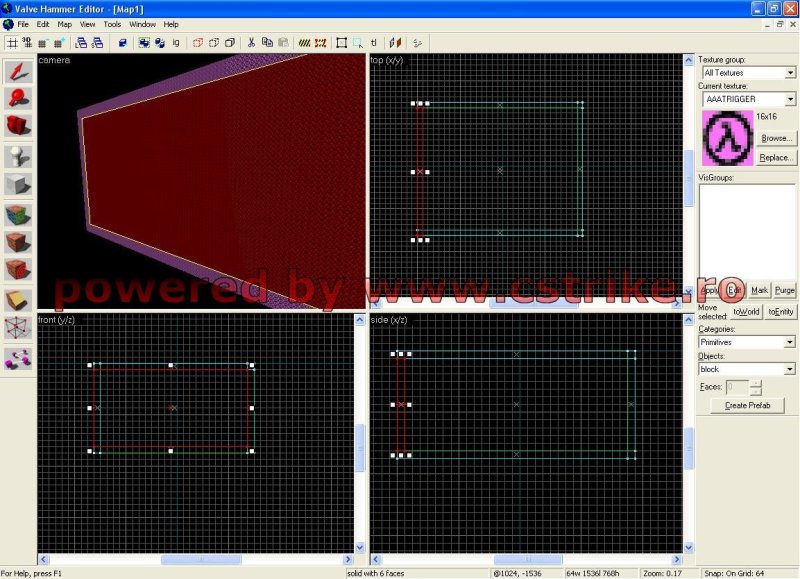Open the Map menu
Screen dimensions: 800x579
click(x=64, y=24)
